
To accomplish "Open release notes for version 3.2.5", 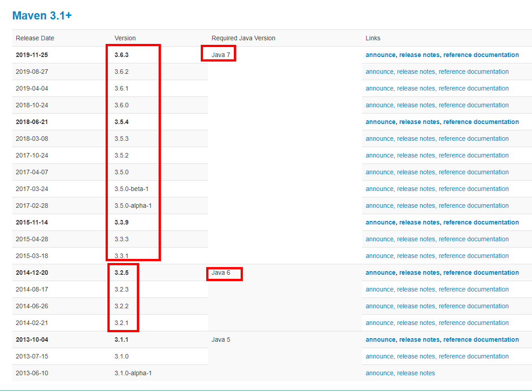I will click(x=419, y=273).
